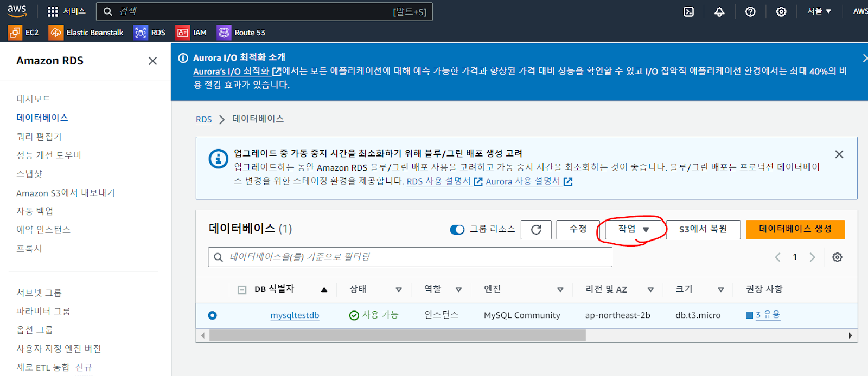Open the help question mark icon
This screenshot has width=868, height=376.
750,11
